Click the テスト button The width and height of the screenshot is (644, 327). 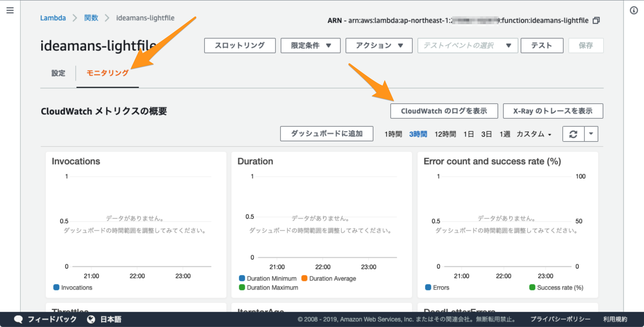coord(542,46)
